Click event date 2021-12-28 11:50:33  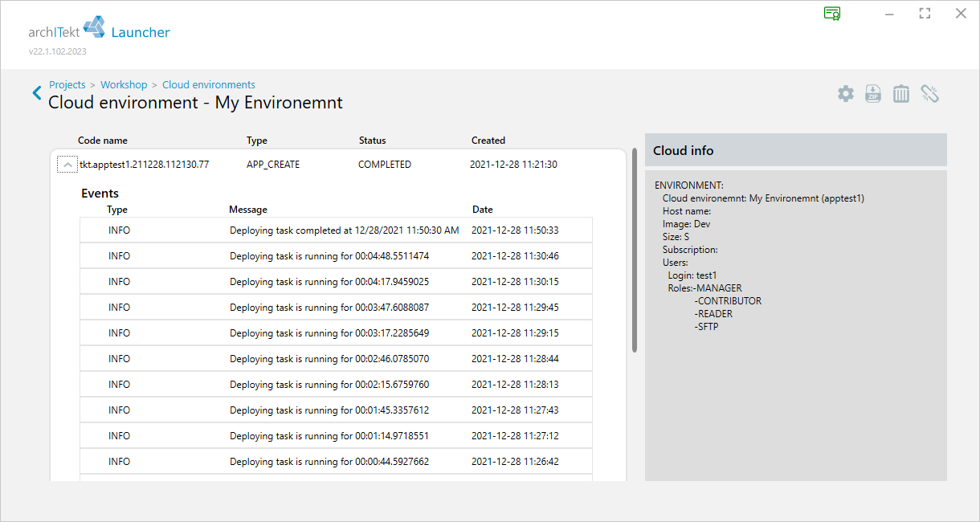515,230
